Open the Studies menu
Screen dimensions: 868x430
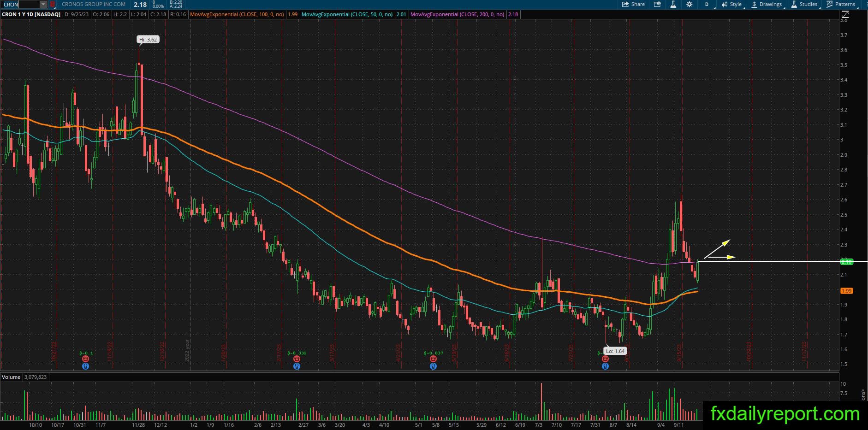(804, 4)
